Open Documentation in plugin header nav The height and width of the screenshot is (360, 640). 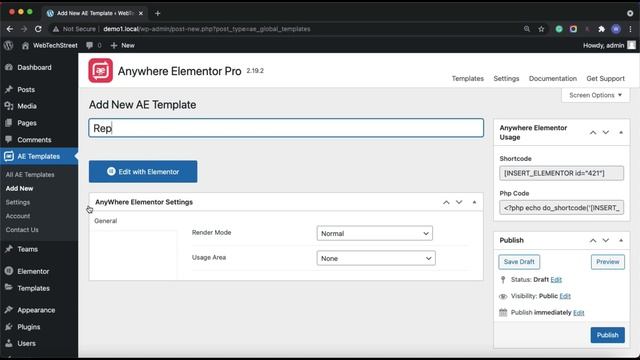click(553, 78)
